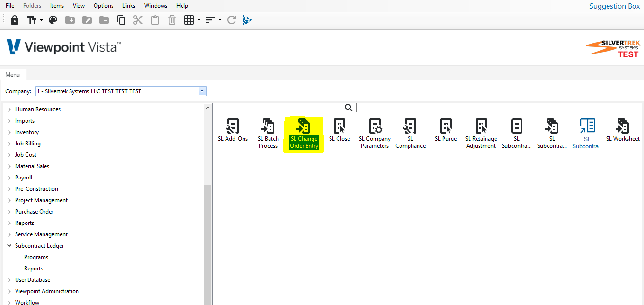Screen dimensions: 644x305
Task: Click the magnifier search icon
Action: point(349,108)
